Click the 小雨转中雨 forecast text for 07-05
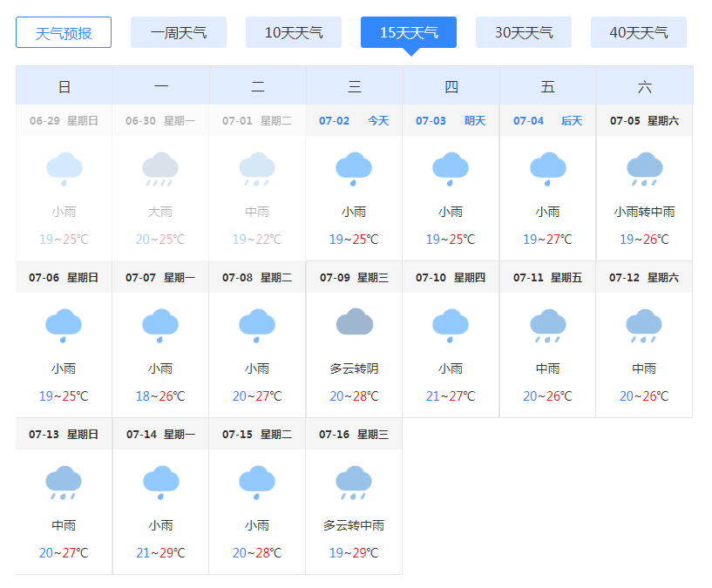712x588 pixels. tap(643, 212)
